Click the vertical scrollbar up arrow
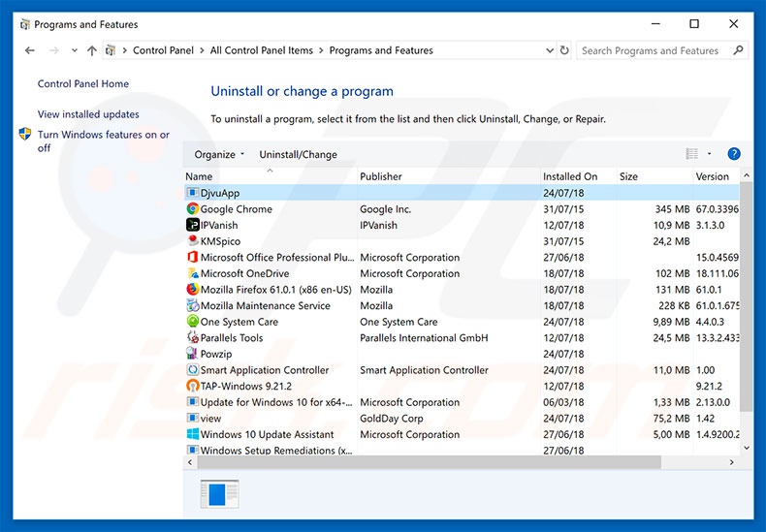 747,175
